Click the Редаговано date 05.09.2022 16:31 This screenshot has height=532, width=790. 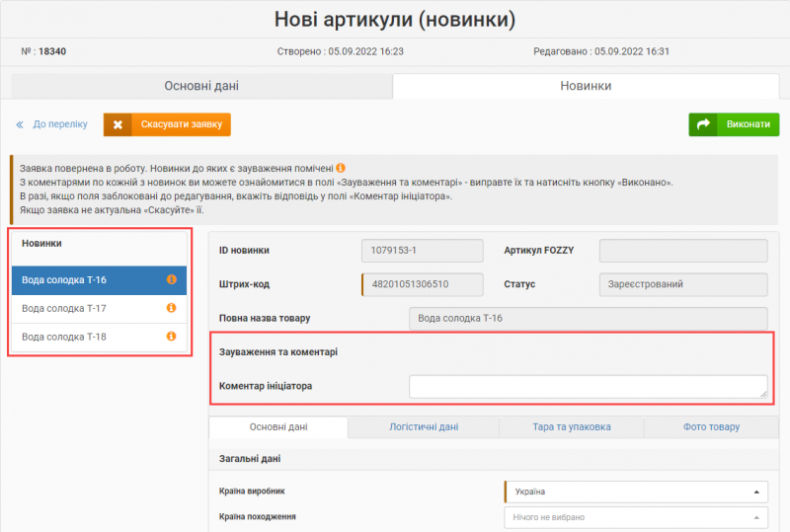(x=632, y=51)
